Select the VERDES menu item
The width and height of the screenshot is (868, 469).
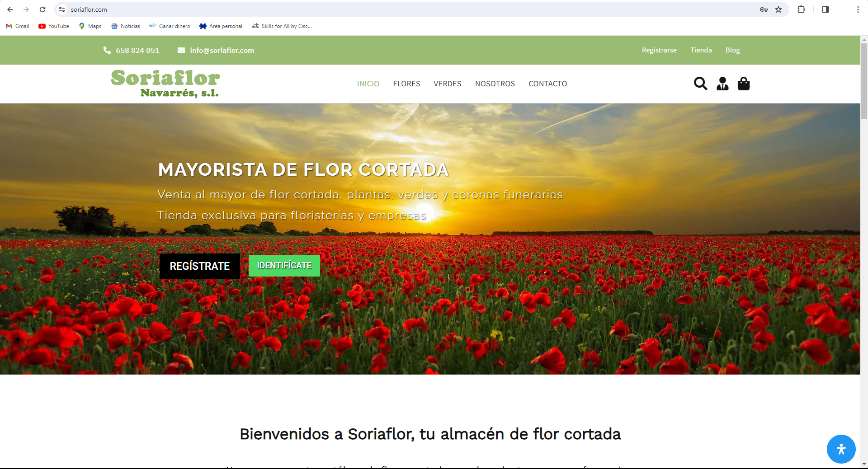click(448, 84)
